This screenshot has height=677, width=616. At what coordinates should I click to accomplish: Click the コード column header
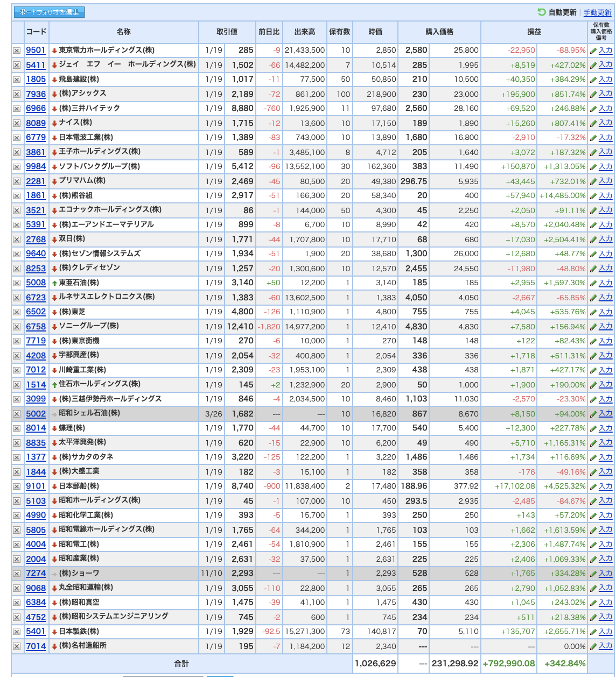click(36, 32)
